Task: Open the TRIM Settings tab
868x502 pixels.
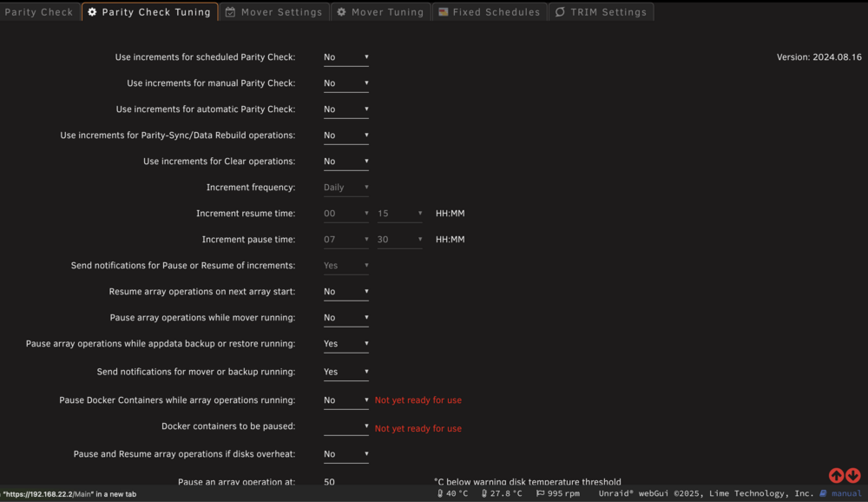Action: point(602,11)
